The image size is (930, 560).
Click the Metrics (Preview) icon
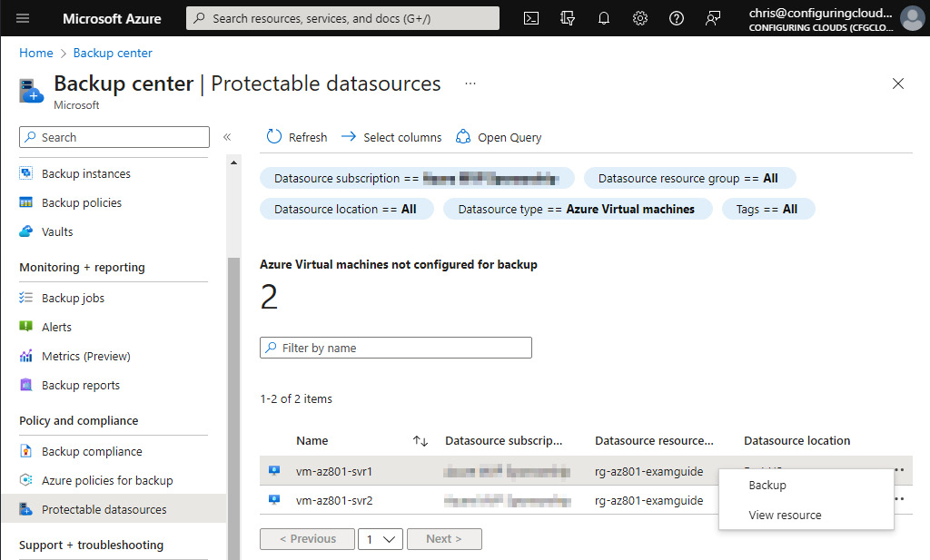click(26, 356)
